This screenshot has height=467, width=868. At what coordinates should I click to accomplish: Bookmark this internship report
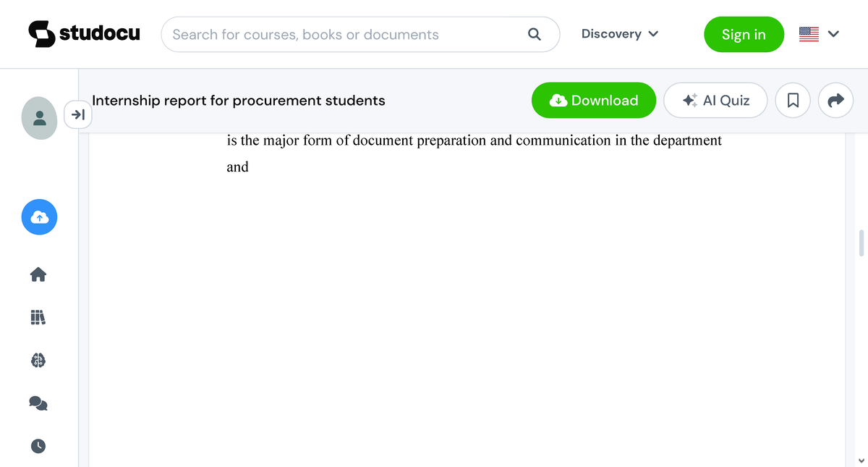793,100
